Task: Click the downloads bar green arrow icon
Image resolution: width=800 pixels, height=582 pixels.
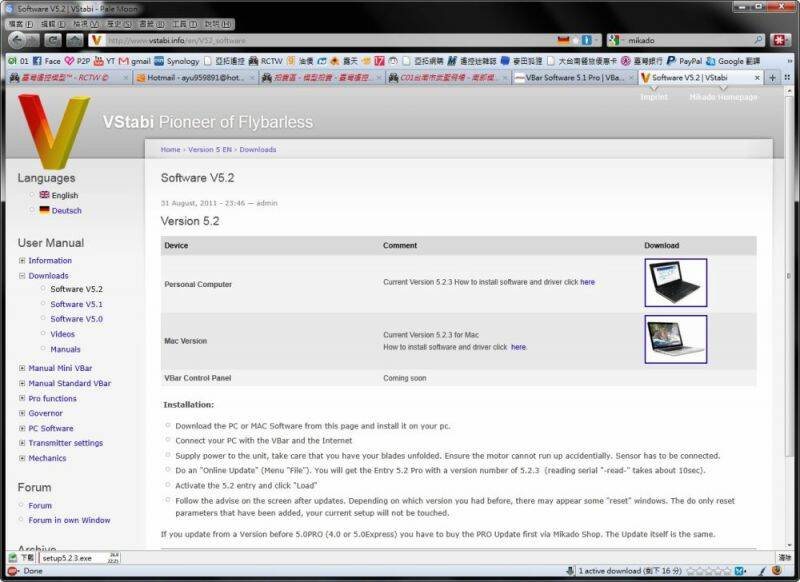Action: (x=13, y=558)
